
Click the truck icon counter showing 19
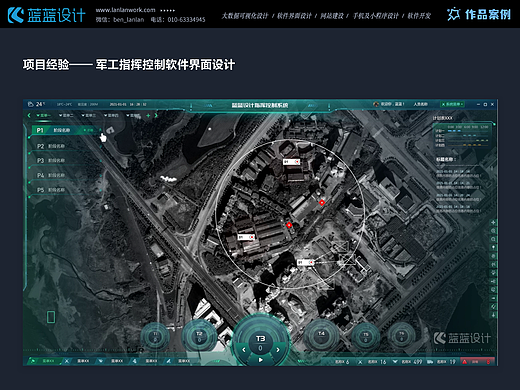(441, 362)
